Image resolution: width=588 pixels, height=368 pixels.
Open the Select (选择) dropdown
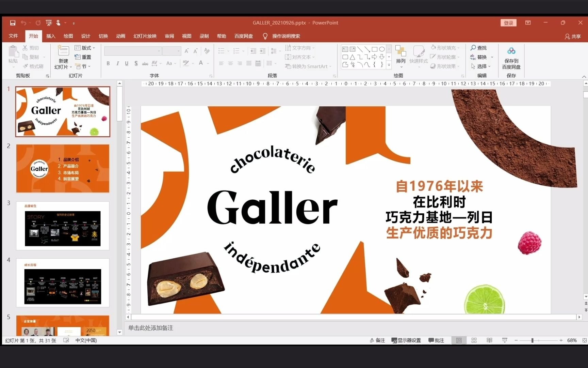(x=481, y=66)
